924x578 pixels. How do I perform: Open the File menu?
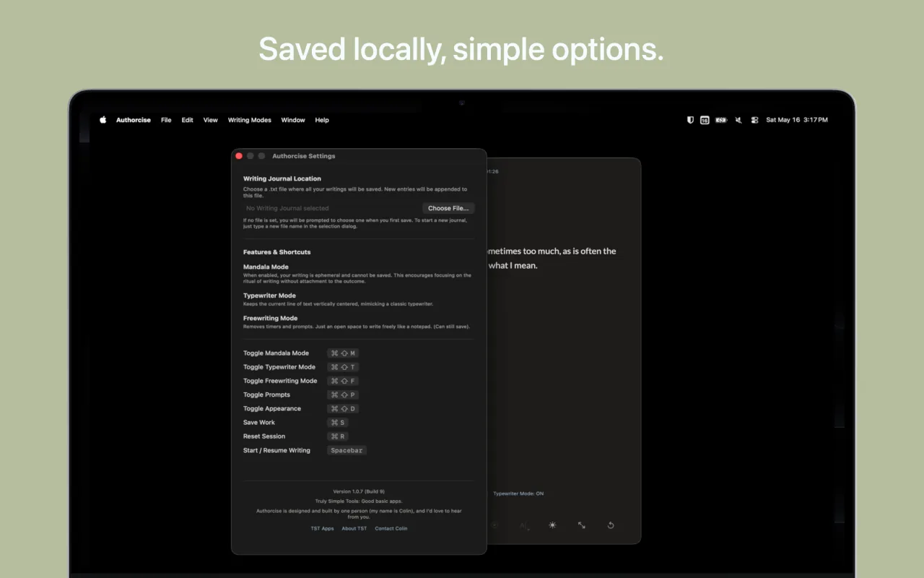point(166,120)
